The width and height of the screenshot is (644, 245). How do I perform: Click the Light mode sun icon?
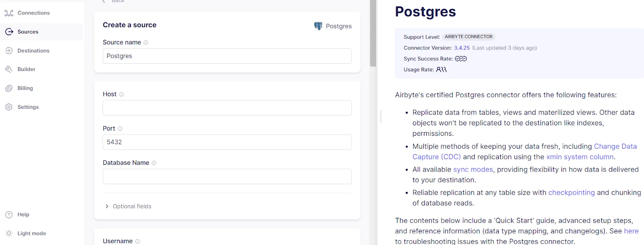(x=9, y=233)
